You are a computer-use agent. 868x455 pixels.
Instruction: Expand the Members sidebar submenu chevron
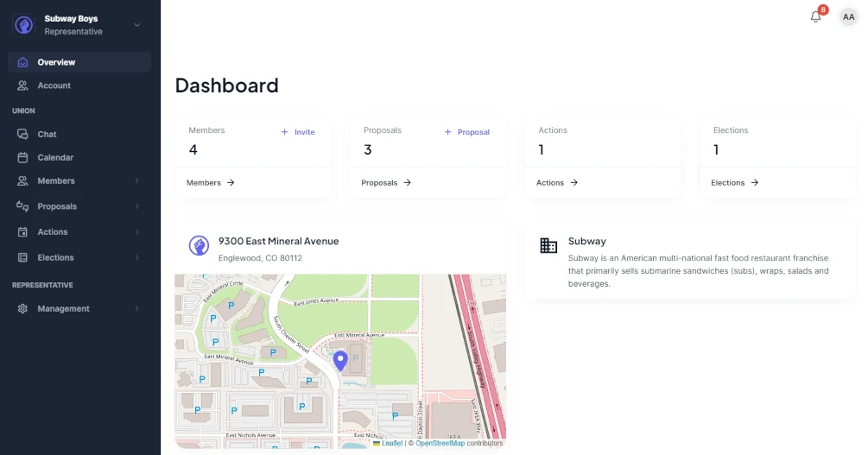click(x=136, y=181)
